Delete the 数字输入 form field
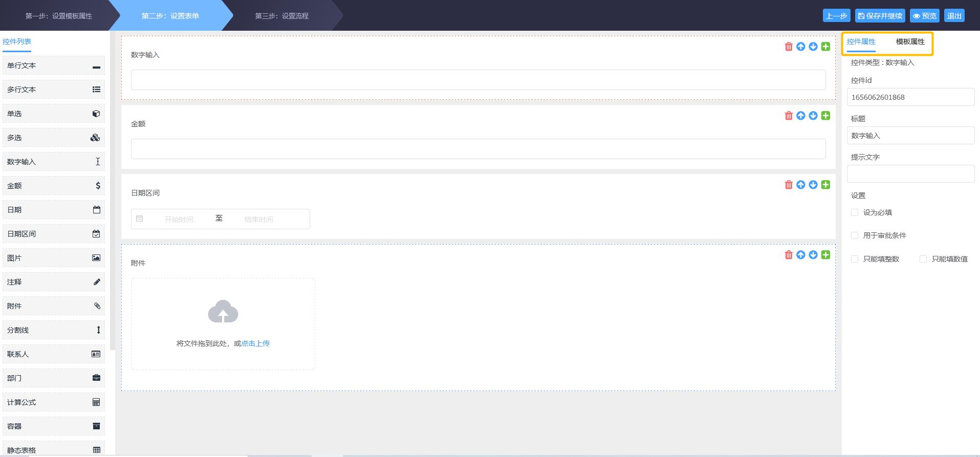This screenshot has height=457, width=980. coord(789,47)
